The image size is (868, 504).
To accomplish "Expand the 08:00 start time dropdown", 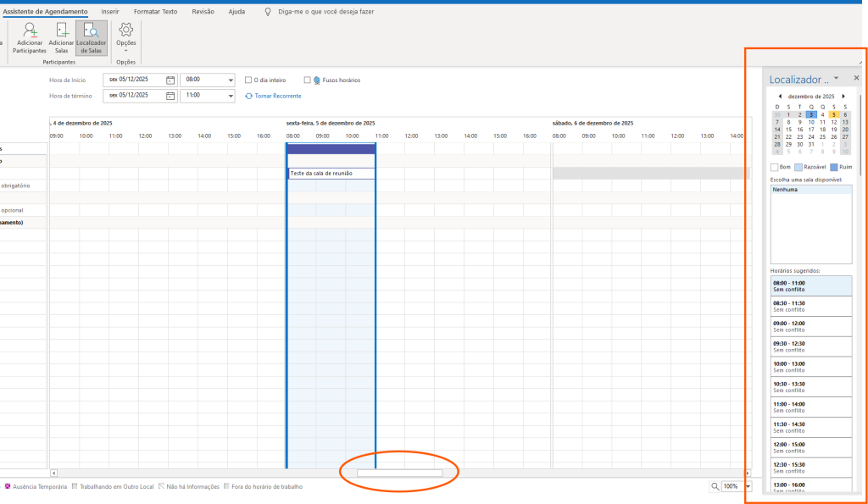I will tap(231, 80).
